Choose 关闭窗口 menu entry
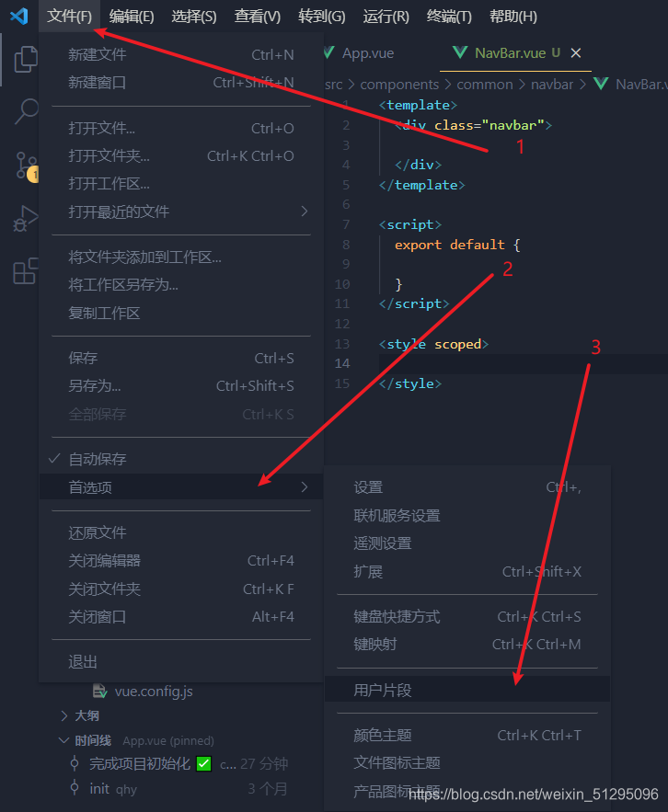This screenshot has height=812, width=668. (x=181, y=617)
